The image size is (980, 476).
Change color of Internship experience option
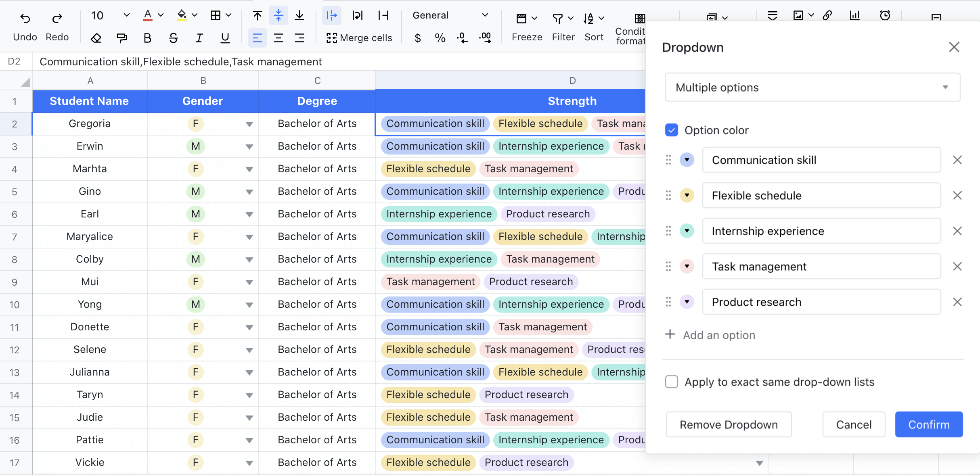687,231
